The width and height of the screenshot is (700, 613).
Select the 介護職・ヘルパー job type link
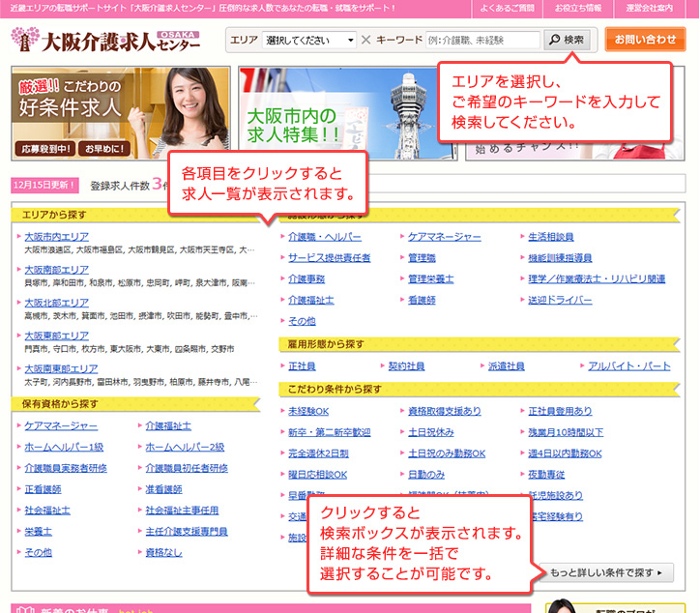pyautogui.click(x=325, y=237)
